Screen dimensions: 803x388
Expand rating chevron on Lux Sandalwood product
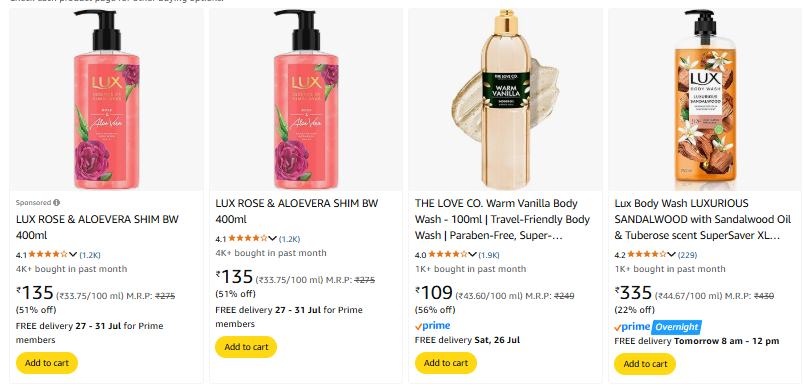point(671,254)
